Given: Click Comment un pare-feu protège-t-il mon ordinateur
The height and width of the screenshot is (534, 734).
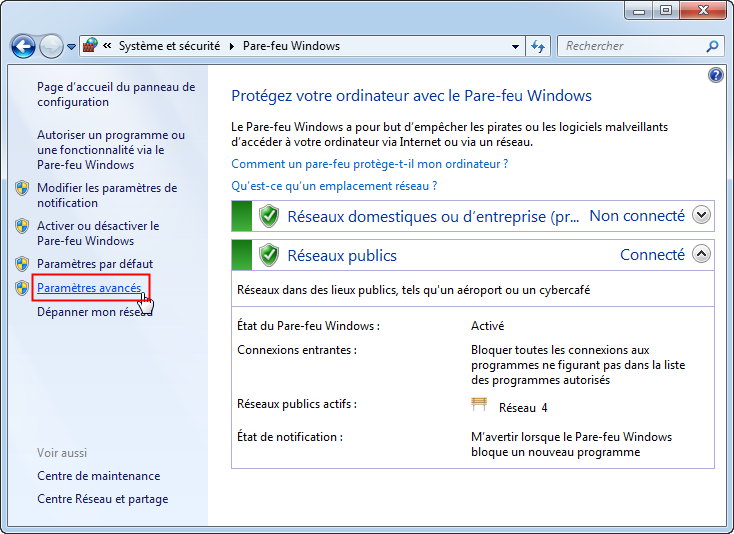Looking at the screenshot, I should tap(369, 163).
